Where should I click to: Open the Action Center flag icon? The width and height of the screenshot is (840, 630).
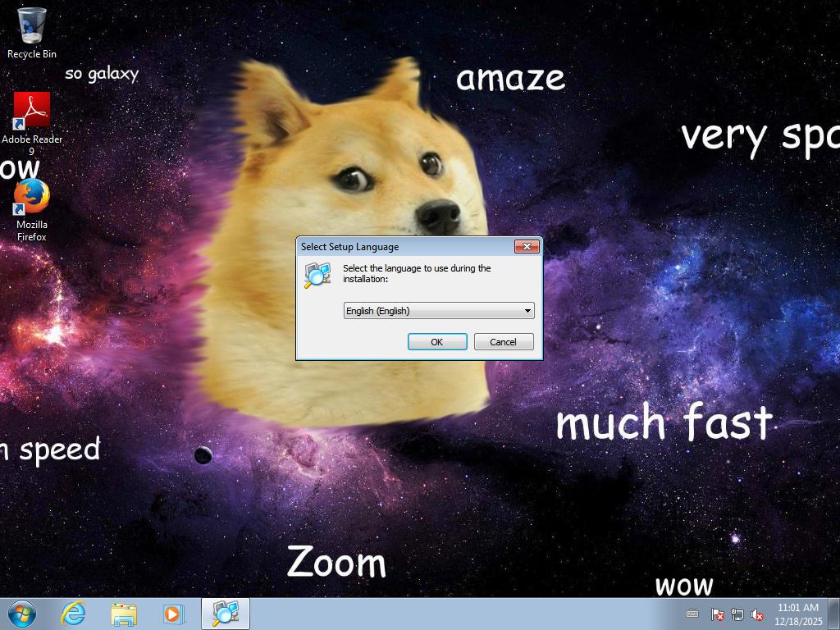point(717,614)
